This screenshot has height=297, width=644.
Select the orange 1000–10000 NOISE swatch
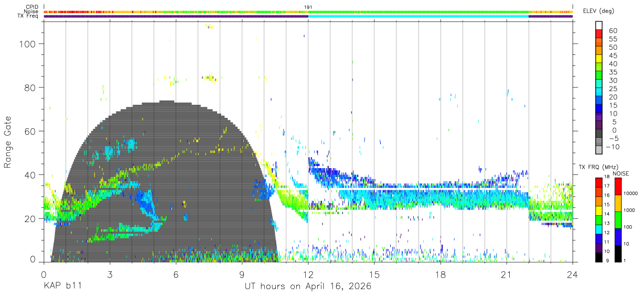(617, 202)
